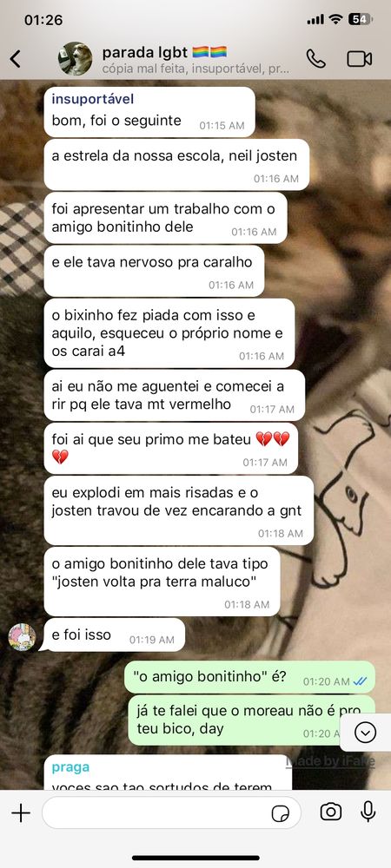Tap the microphone to record voice message
391x868 pixels.
[x=368, y=812]
